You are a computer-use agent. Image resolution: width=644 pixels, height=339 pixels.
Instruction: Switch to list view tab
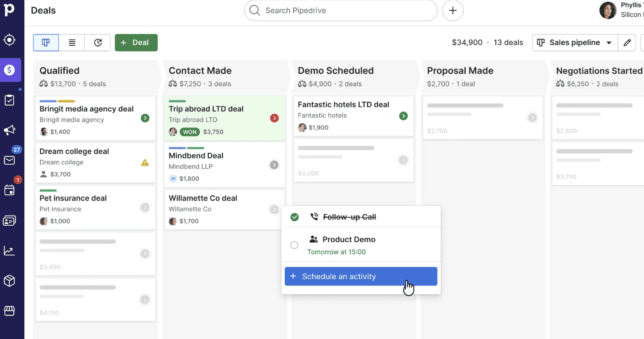click(x=72, y=42)
